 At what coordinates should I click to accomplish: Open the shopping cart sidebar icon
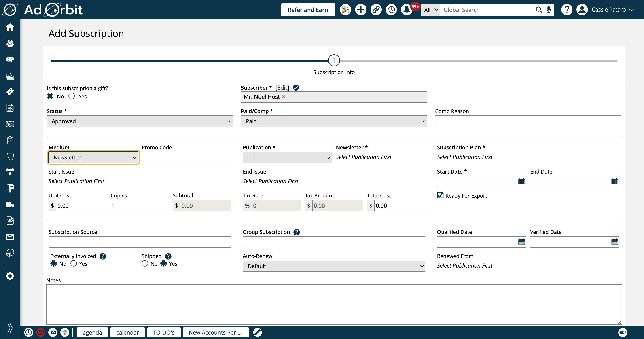pos(10,156)
